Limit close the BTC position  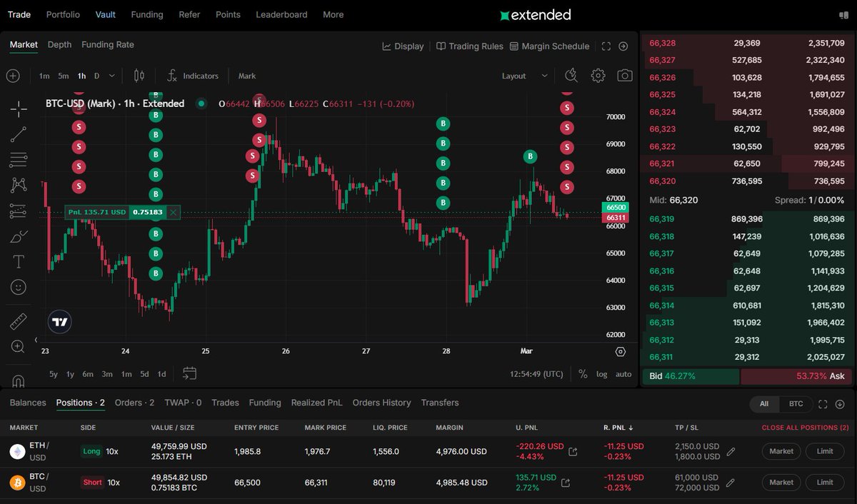point(825,483)
